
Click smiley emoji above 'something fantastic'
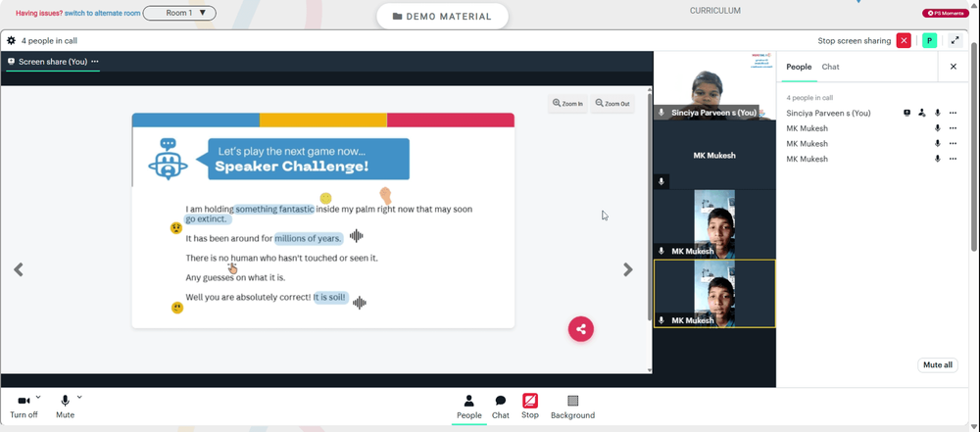(x=325, y=198)
